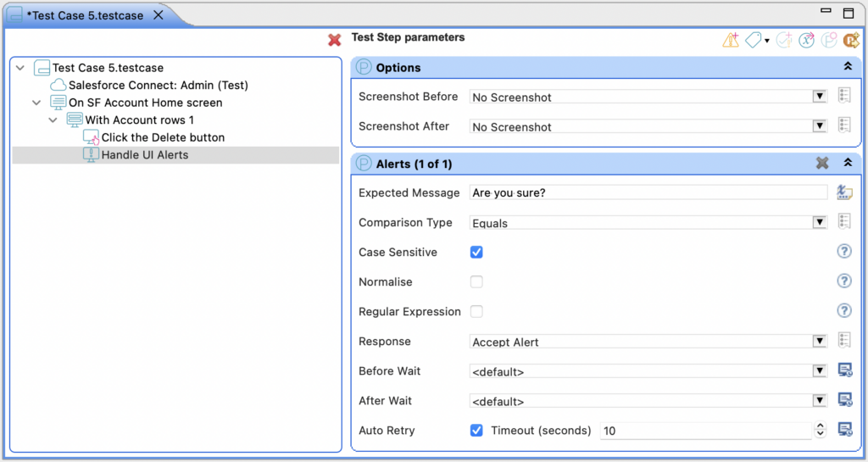Click list icon beside Screenshot Before
This screenshot has height=462, width=868.
844,96
